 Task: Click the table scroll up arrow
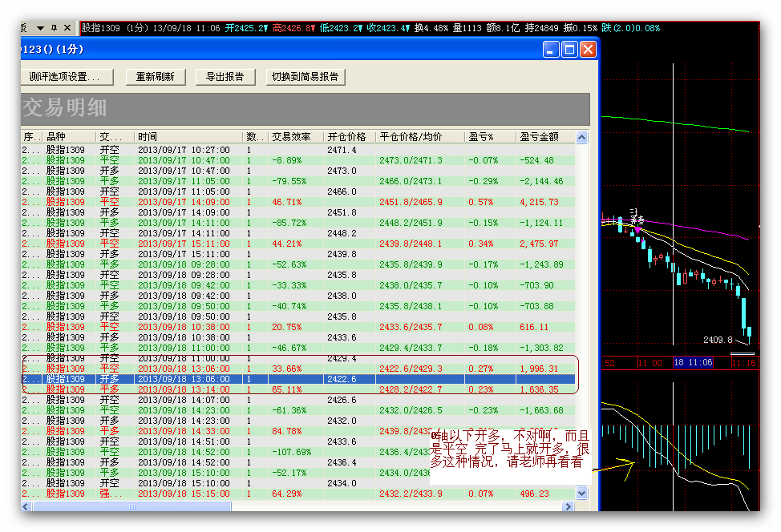point(581,137)
